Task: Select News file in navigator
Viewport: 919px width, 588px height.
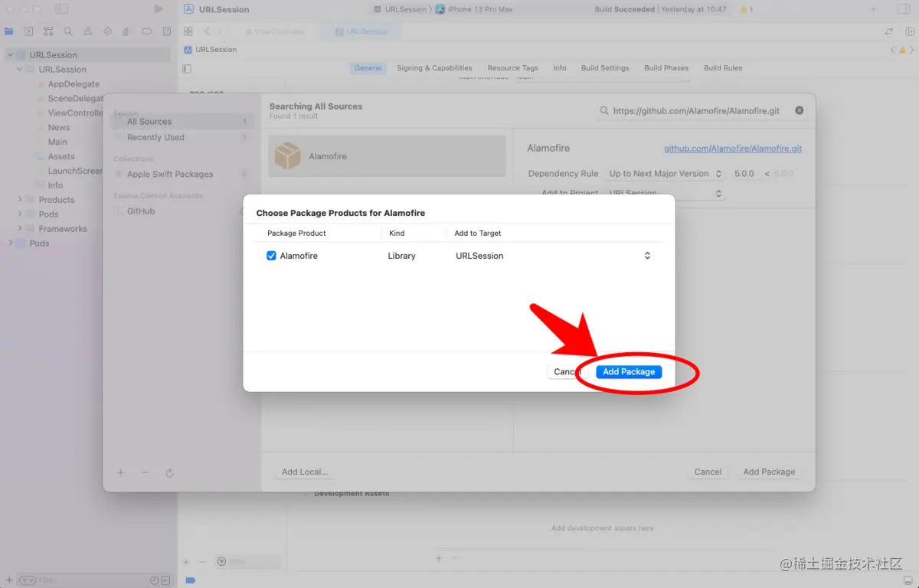Action: click(x=59, y=128)
